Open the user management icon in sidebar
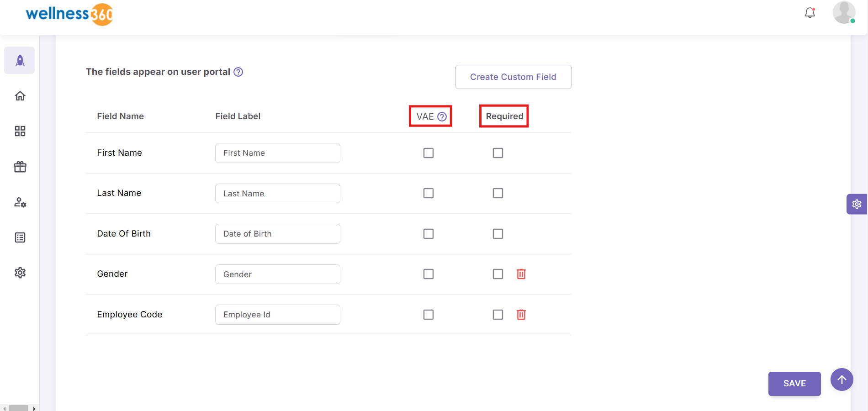 [x=20, y=202]
